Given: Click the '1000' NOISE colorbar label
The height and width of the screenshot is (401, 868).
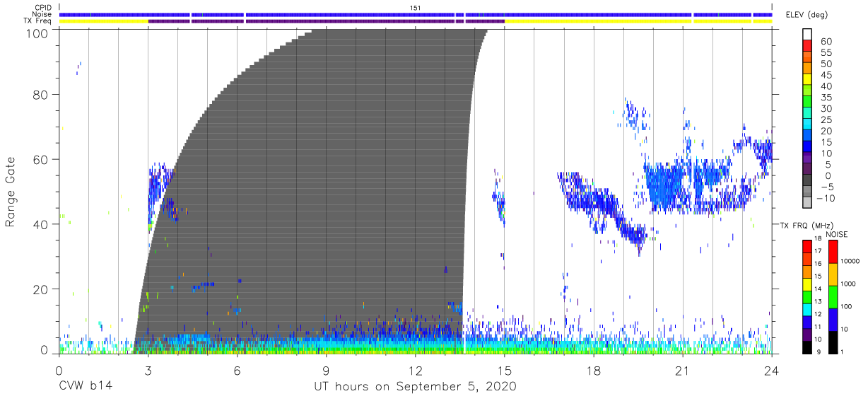Looking at the screenshot, I should click(850, 284).
